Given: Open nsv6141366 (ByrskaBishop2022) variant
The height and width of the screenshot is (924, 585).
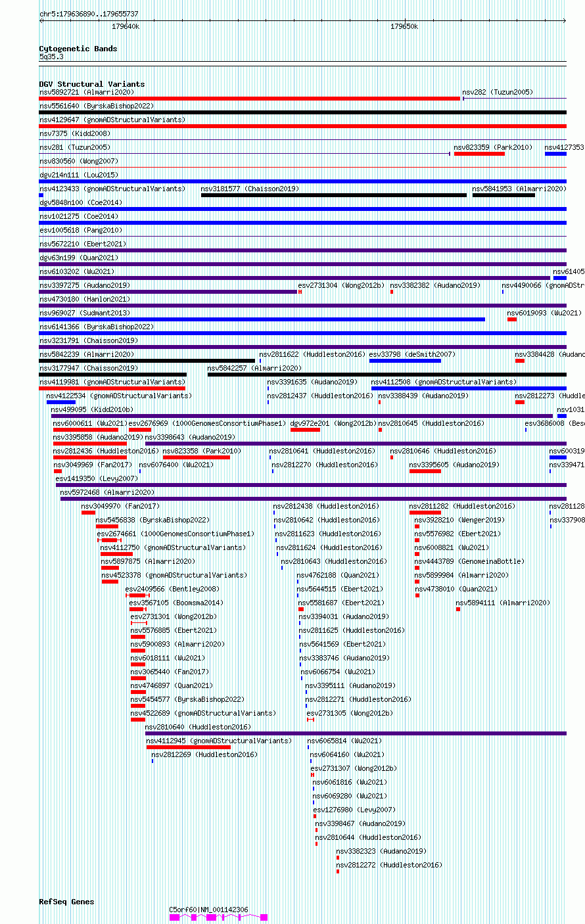Looking at the screenshot, I should (x=97, y=327).
